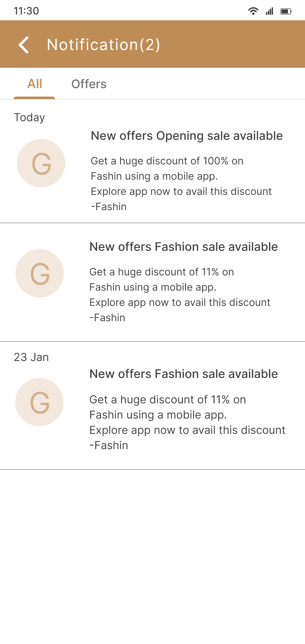Tap the back arrow in header
Screen dimensions: 305x644
pyautogui.click(x=24, y=45)
